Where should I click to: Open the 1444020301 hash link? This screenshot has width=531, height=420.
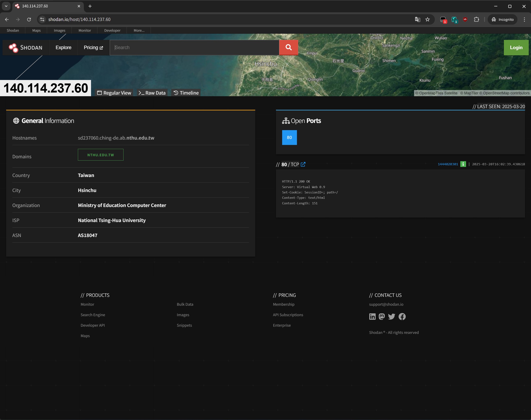pos(448,164)
